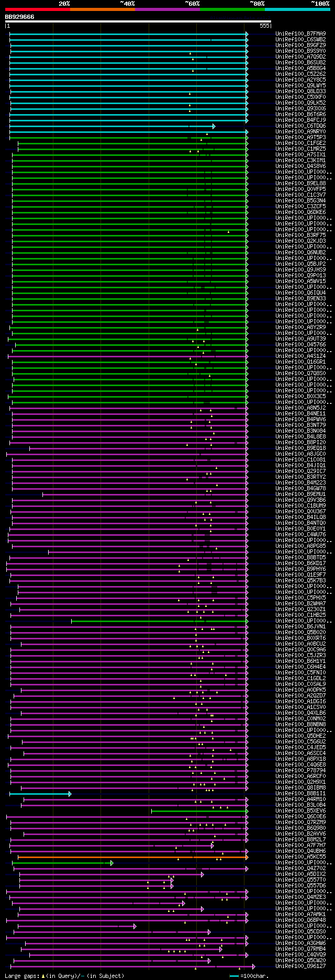
Task: Select label UniRef100_B0X3C5
Action: tap(300, 397)
